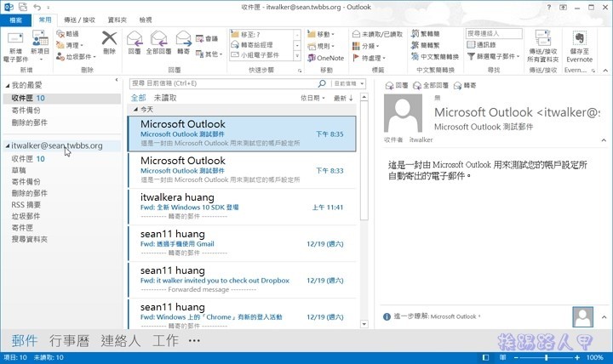Screen dimensions: 613x364
Task: Click the Search People (搜尋連絡人) box
Action: click(x=494, y=33)
